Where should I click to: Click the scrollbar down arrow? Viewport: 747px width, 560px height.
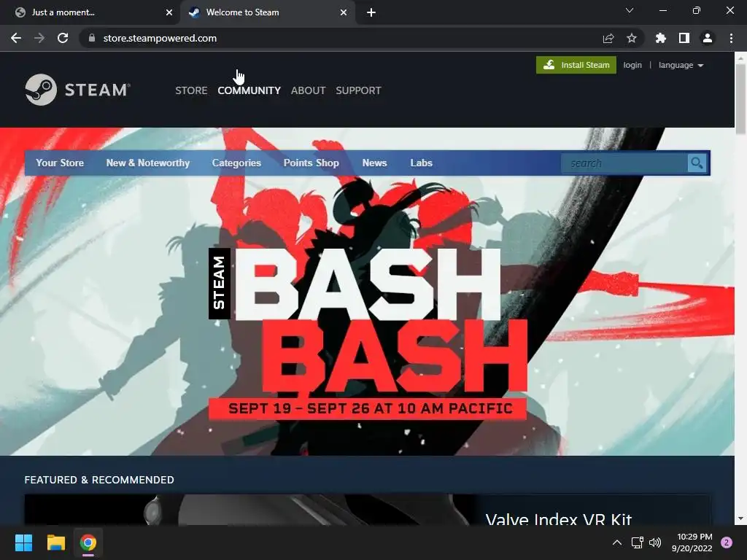point(740,518)
